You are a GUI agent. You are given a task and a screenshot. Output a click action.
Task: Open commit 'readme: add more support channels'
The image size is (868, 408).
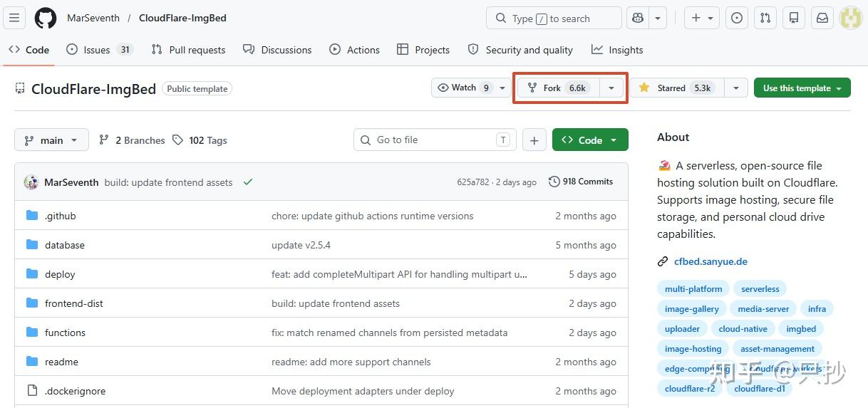click(x=351, y=362)
